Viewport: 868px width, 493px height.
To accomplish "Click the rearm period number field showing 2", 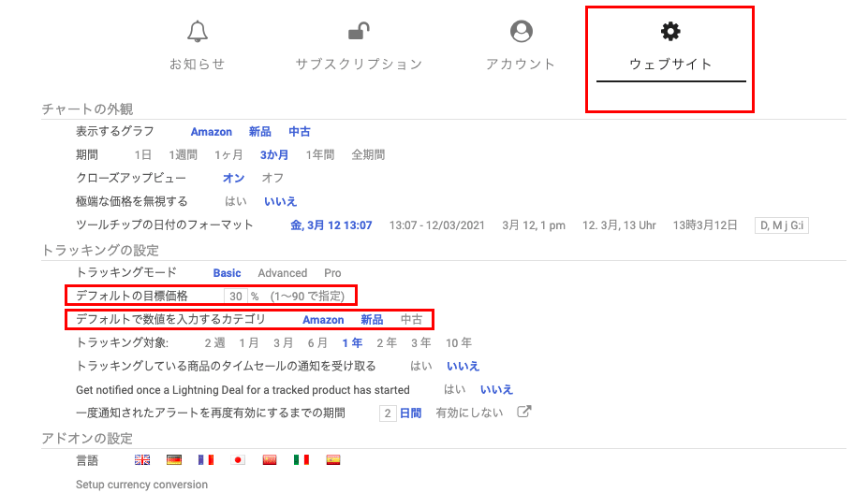I will (x=388, y=413).
